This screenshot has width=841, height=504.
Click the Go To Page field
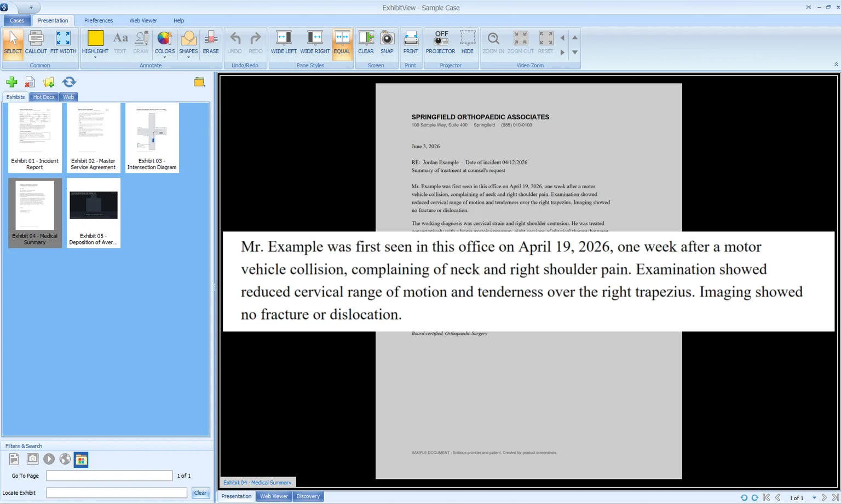coord(110,476)
